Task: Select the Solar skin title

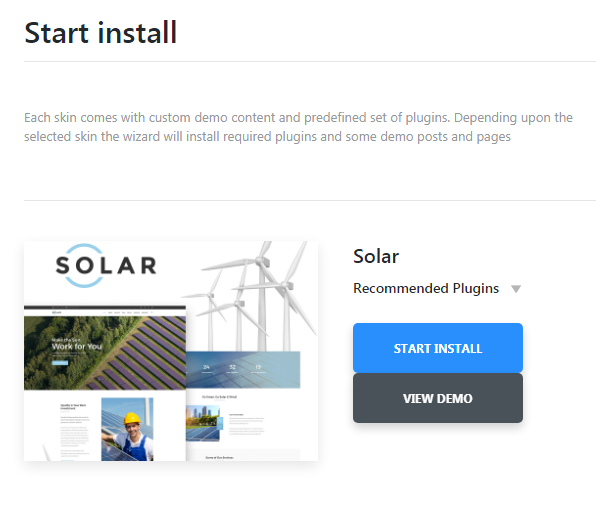Action: point(376,256)
